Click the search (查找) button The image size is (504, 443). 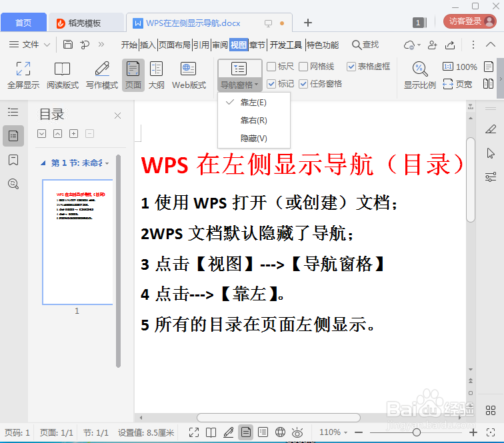(x=365, y=45)
